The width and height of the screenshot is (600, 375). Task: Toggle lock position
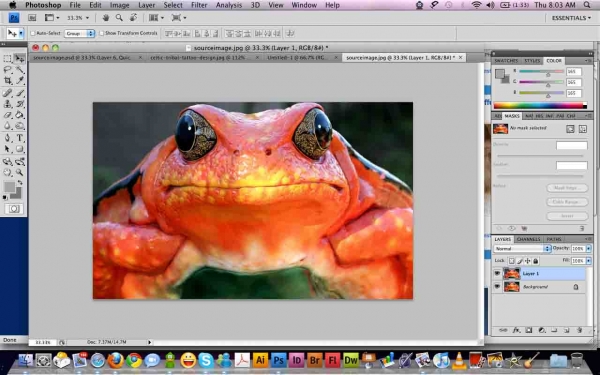pos(528,261)
